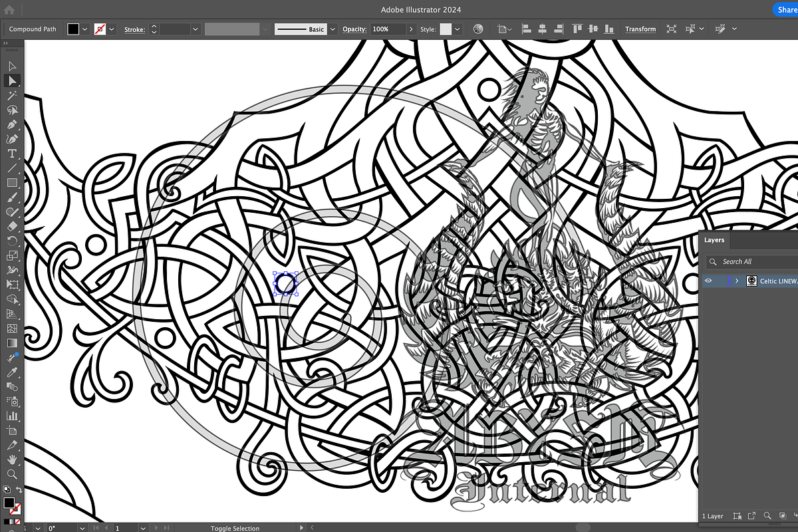Click the Stroke panel link
This screenshot has height=532, width=798.
coord(135,29)
